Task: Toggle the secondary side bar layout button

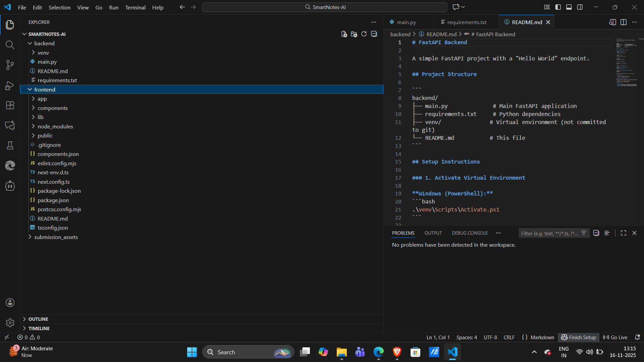Action: 580,7
